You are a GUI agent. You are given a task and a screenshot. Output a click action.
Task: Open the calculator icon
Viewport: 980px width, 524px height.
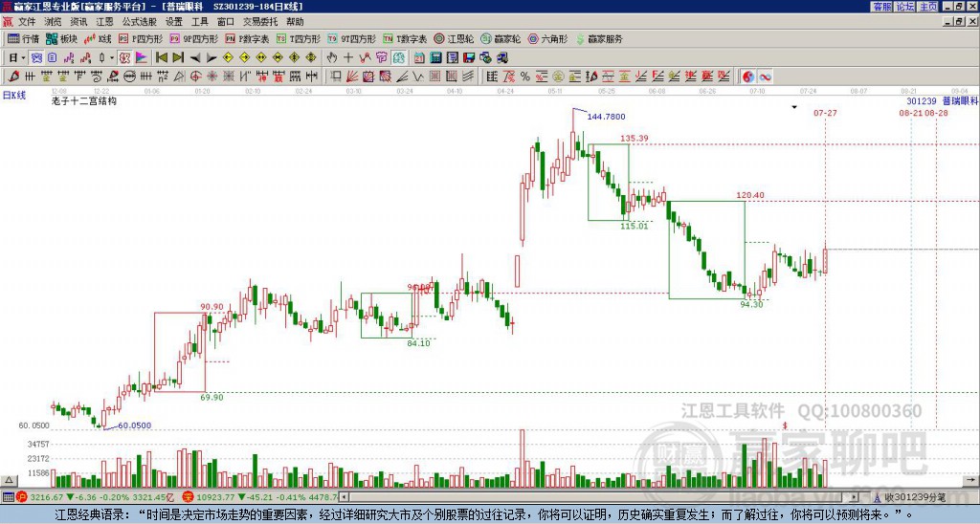tap(436, 58)
